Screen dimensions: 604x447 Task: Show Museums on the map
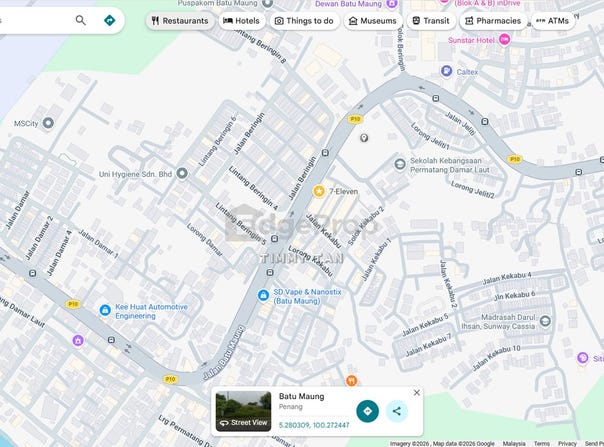pos(373,21)
